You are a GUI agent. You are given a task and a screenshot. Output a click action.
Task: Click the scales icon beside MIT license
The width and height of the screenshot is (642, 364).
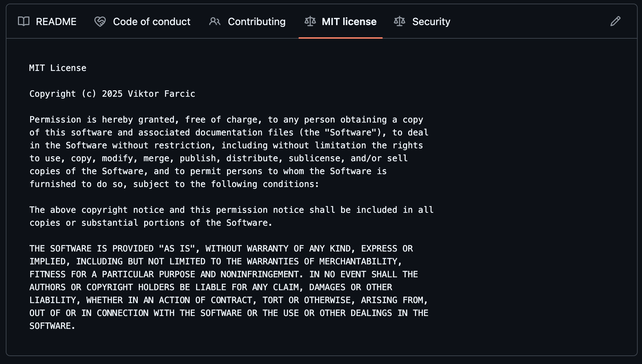coord(310,21)
